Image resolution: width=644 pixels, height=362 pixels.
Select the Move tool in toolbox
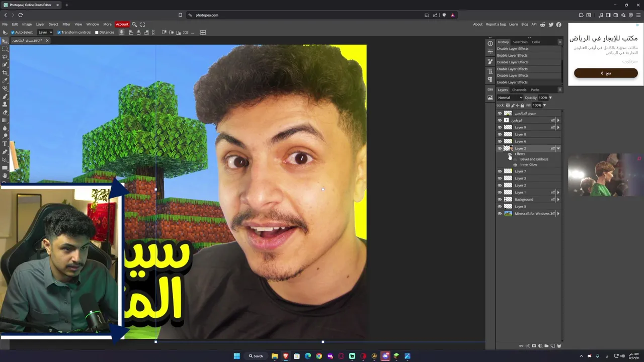click(x=5, y=41)
